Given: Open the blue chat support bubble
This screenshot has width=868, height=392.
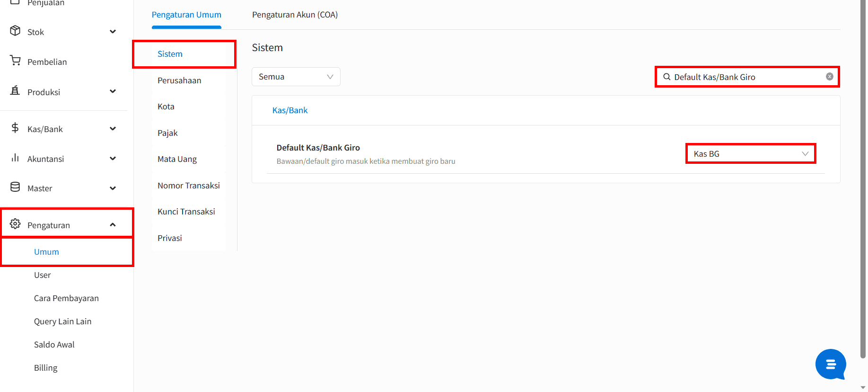Looking at the screenshot, I should [x=830, y=364].
